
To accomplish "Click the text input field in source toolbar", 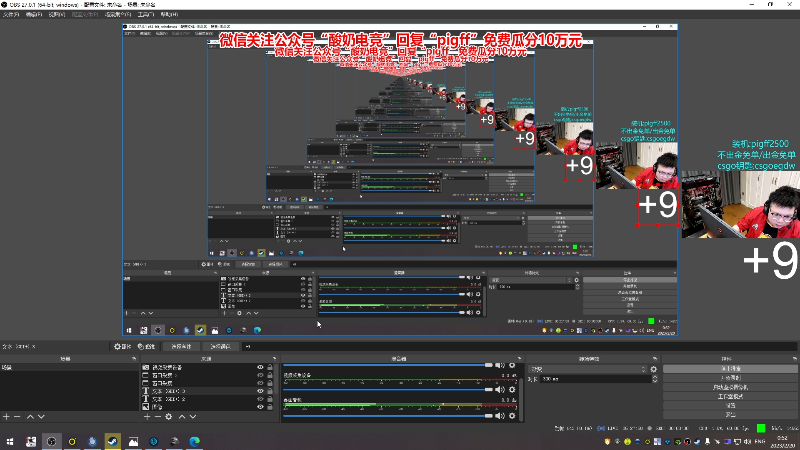I will point(519,346).
